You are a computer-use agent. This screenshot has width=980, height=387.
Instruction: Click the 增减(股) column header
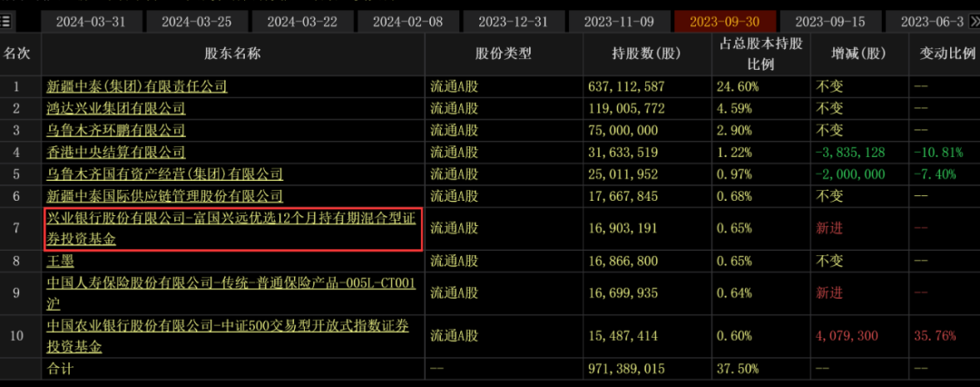tap(858, 54)
